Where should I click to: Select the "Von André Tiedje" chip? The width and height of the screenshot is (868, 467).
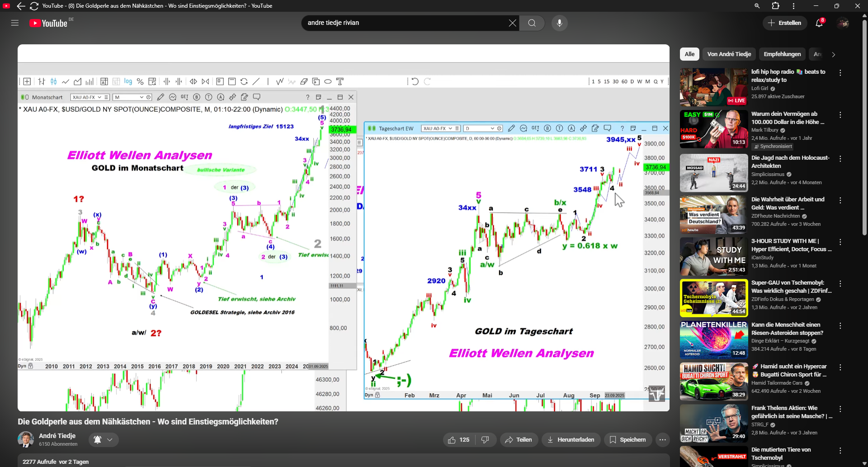729,54
